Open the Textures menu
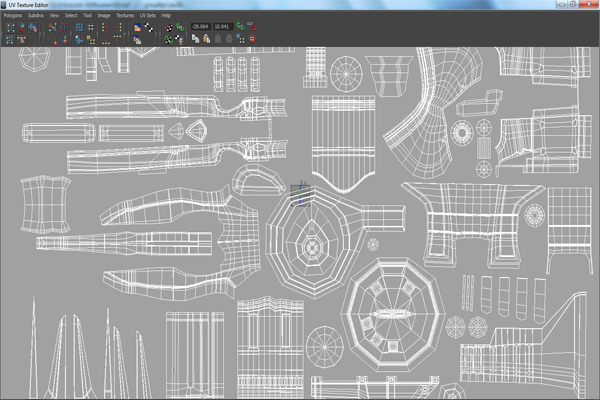Screen dimensions: 600x400 pos(125,15)
